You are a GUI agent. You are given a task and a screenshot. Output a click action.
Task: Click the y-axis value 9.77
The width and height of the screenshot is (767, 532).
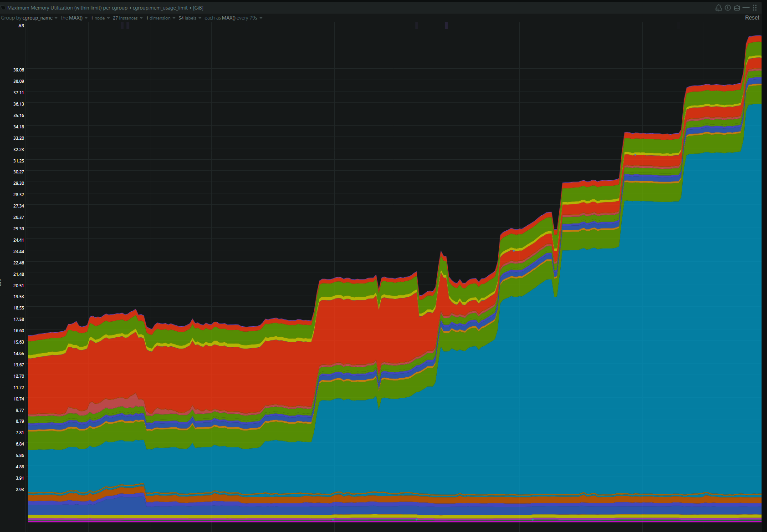[20, 410]
